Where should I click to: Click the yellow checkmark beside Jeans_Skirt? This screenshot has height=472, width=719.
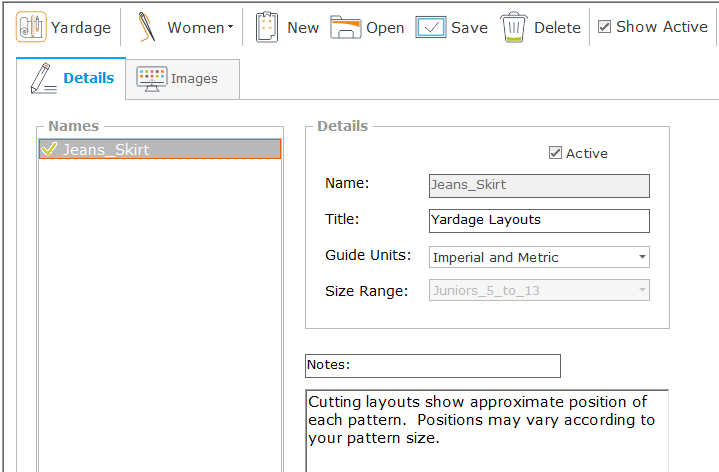tap(49, 149)
